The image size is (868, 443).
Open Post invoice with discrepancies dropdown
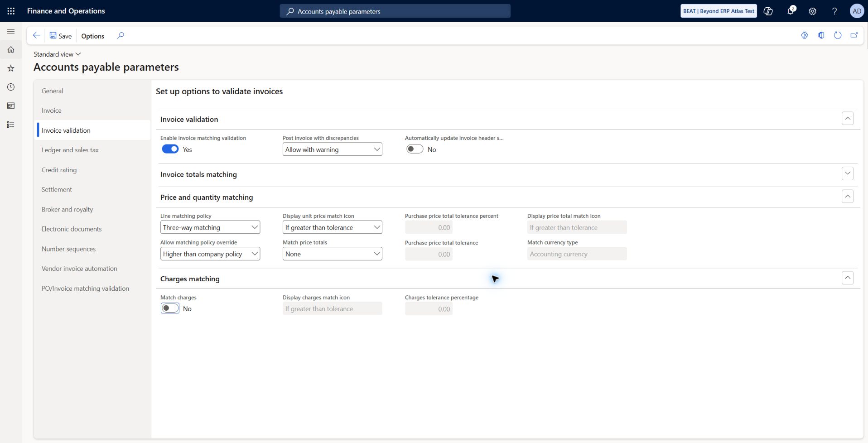click(x=332, y=149)
